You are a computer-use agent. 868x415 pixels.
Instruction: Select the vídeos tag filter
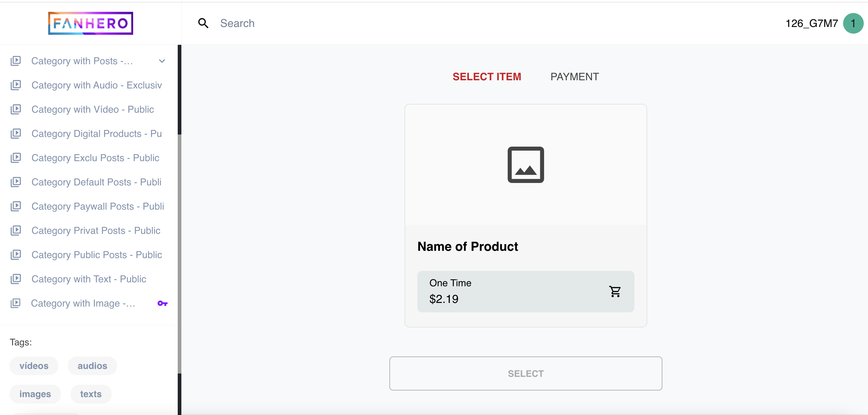coord(34,365)
